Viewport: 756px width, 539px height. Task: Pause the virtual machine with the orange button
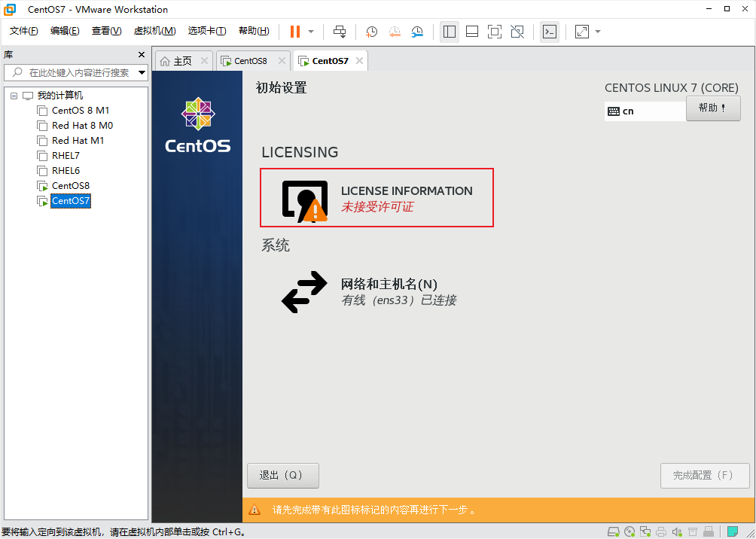[x=294, y=32]
